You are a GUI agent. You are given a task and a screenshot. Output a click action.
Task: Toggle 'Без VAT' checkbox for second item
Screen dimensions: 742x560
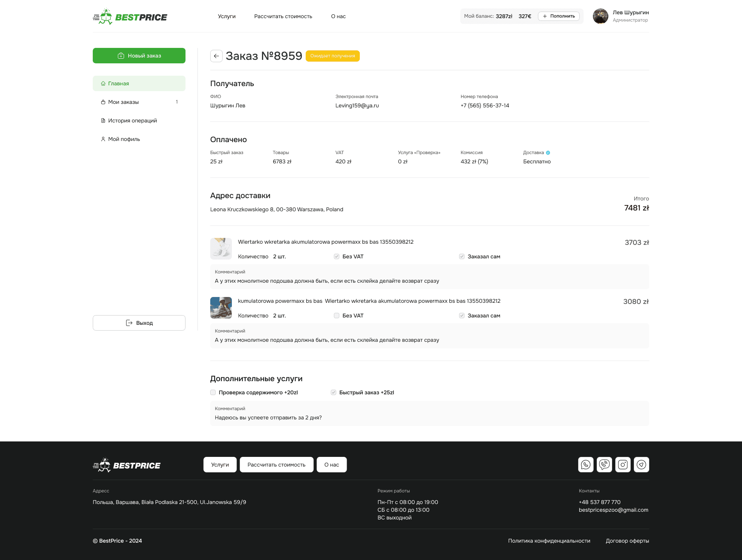click(337, 316)
